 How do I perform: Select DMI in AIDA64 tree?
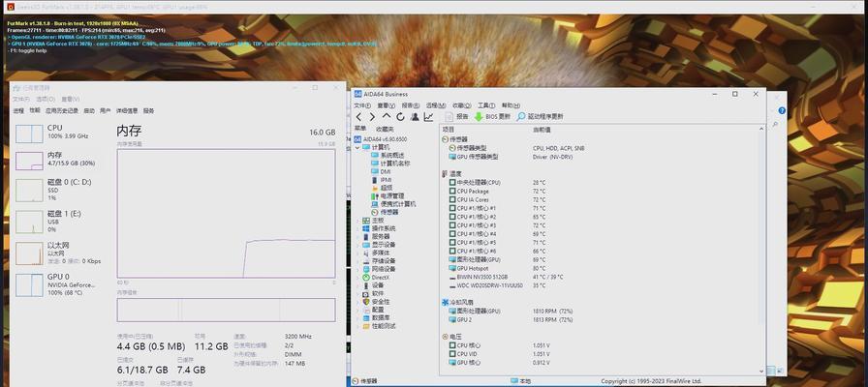pyautogui.click(x=381, y=172)
